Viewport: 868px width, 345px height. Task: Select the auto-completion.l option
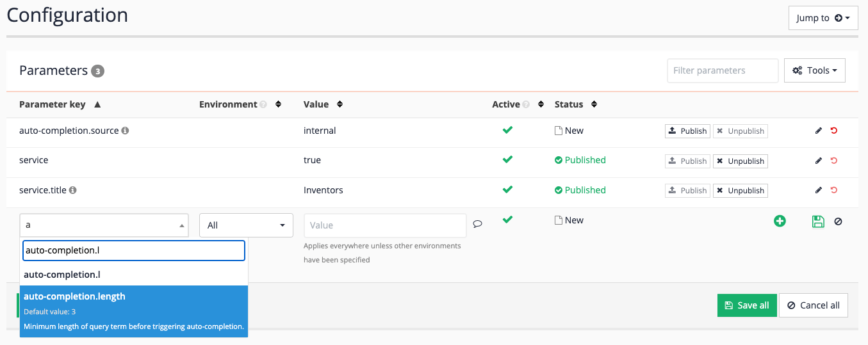tap(134, 275)
